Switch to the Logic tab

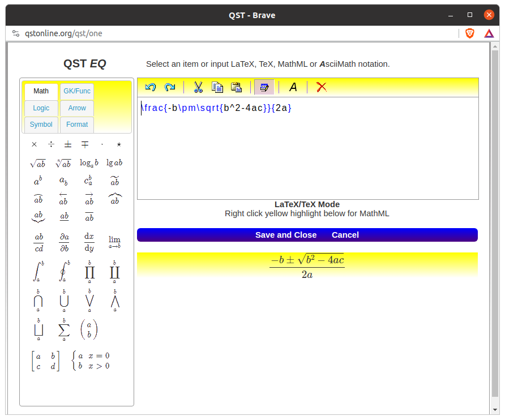coord(41,108)
